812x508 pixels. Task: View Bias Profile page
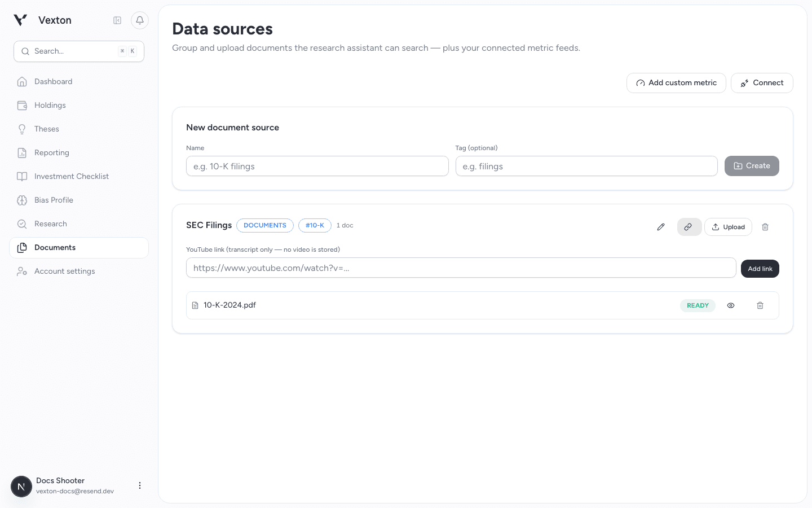(79, 200)
